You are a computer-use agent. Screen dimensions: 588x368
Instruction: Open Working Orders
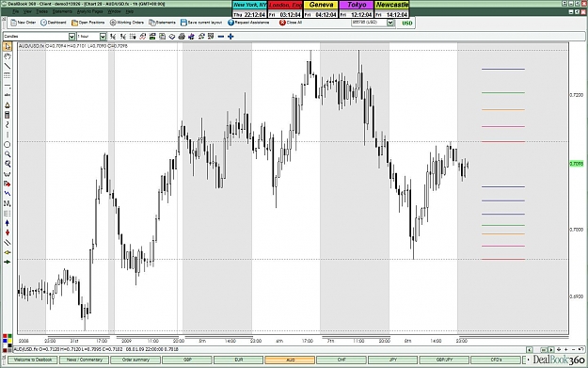click(x=127, y=23)
